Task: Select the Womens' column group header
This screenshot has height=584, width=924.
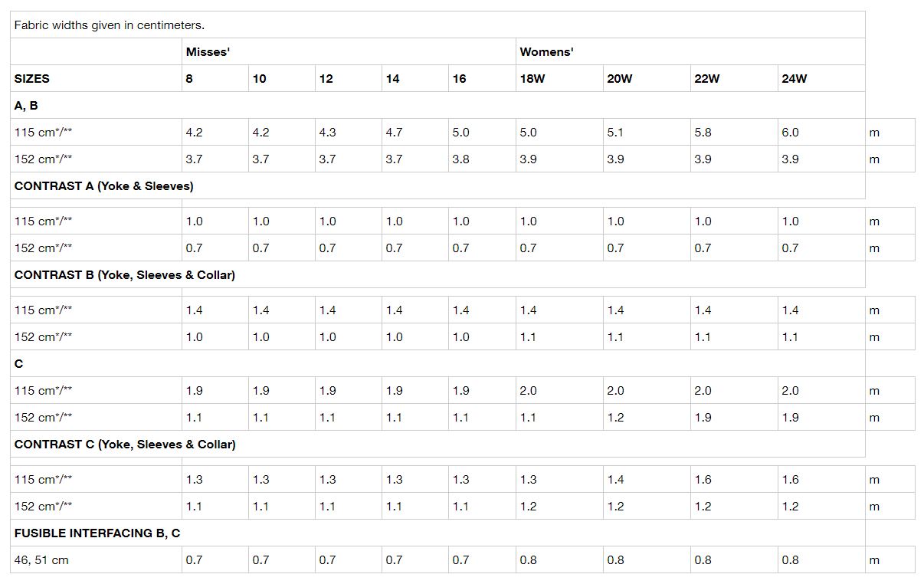Action: click(x=546, y=52)
